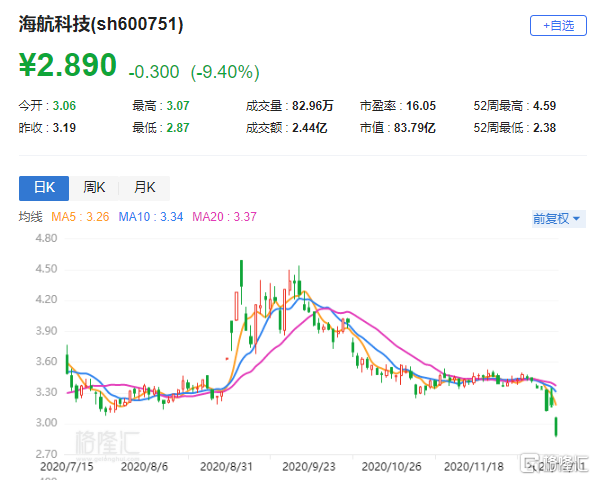
Task: Click the 均线 label
Action: [x=30, y=217]
